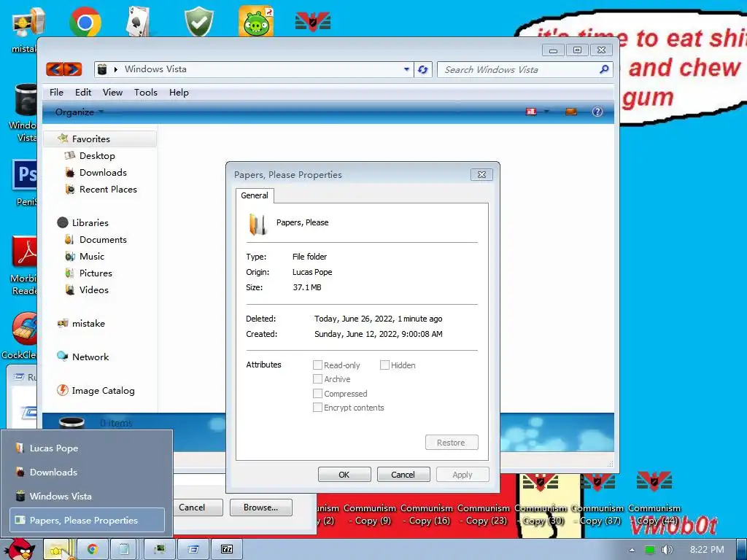Open Communism - Copy (44) desktop icon

(x=654, y=499)
